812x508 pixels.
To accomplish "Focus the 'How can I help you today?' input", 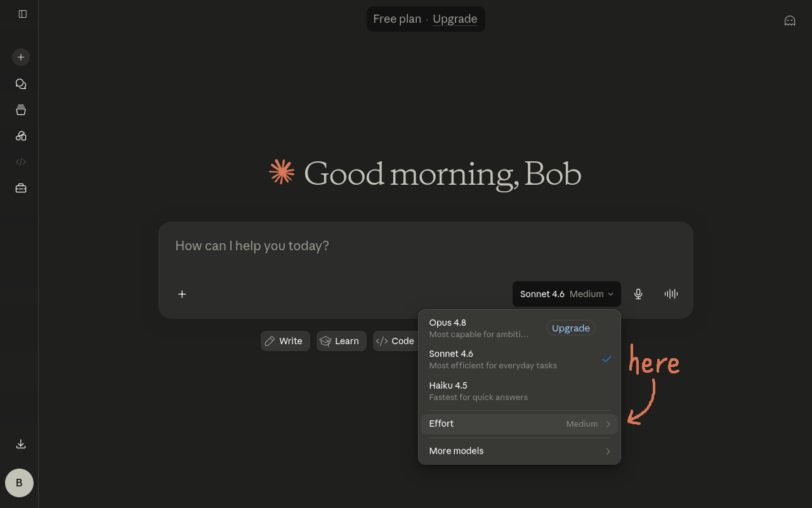I will [x=426, y=246].
